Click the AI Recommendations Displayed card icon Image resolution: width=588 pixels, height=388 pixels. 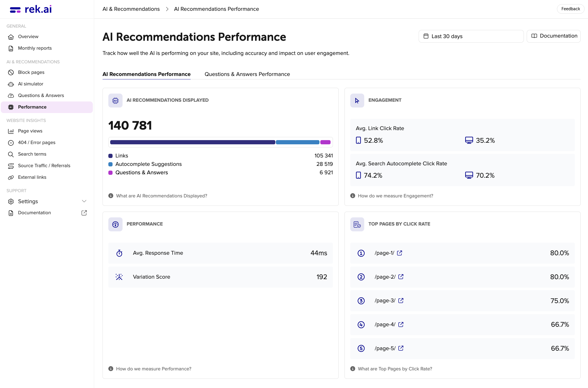(x=115, y=100)
